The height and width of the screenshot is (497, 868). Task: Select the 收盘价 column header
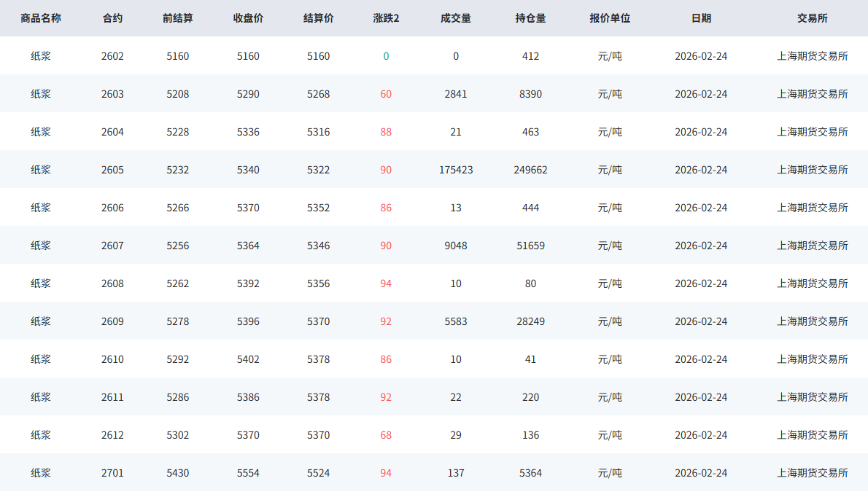pyautogui.click(x=248, y=18)
